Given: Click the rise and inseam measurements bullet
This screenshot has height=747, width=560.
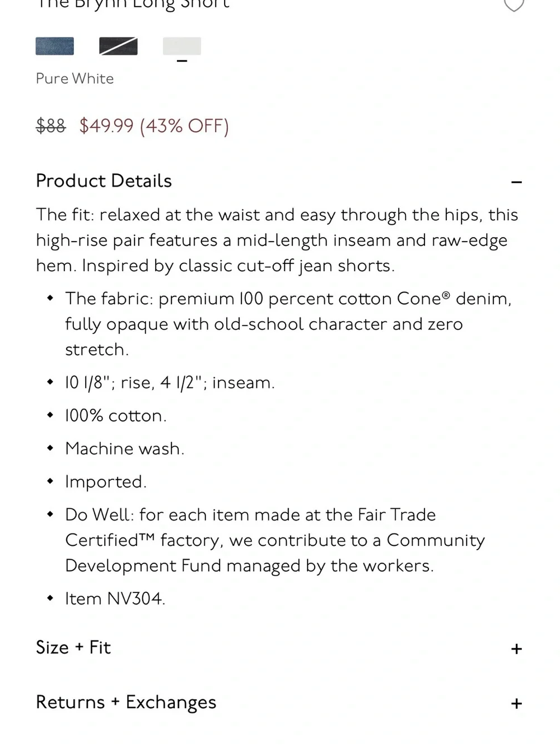Looking at the screenshot, I should [170, 383].
